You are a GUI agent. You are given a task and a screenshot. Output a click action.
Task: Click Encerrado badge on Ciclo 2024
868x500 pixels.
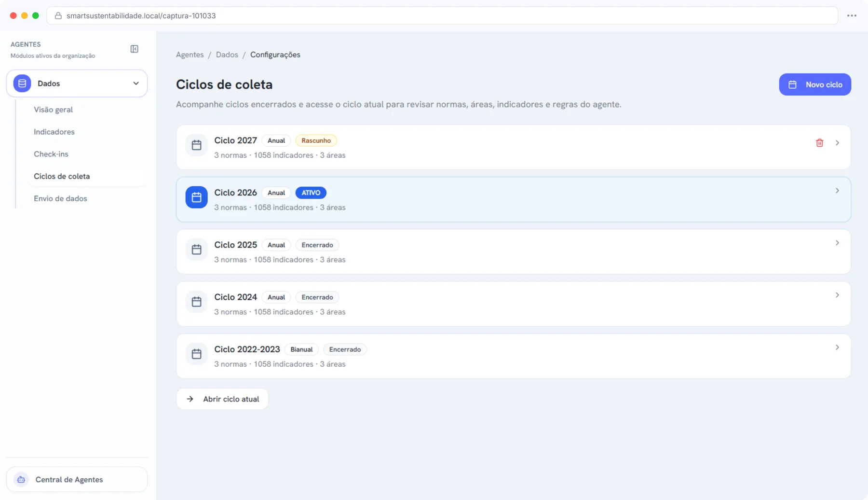click(317, 297)
